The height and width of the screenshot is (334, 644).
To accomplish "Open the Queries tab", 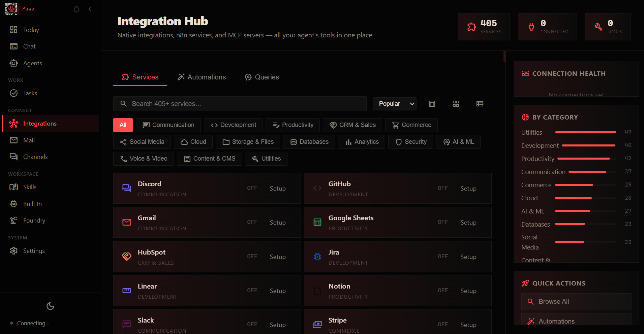I will (x=262, y=77).
